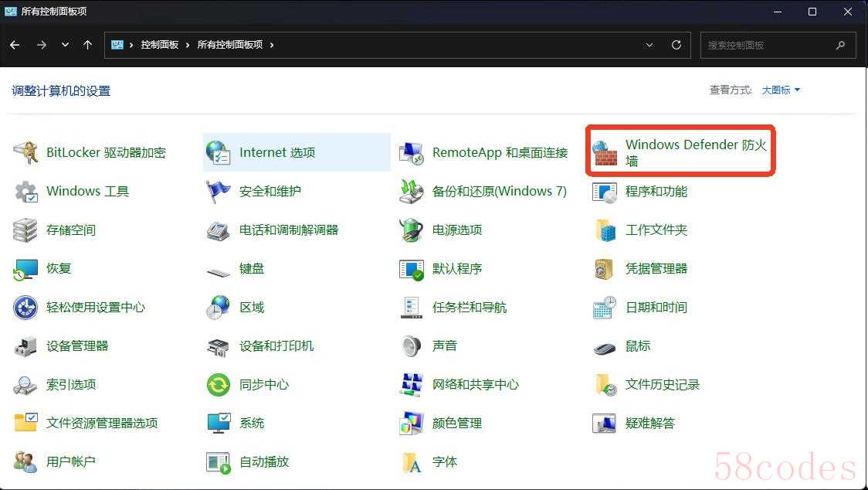Open the 网络和共享中心 network icon
This screenshot has width=868, height=490.
[412, 385]
